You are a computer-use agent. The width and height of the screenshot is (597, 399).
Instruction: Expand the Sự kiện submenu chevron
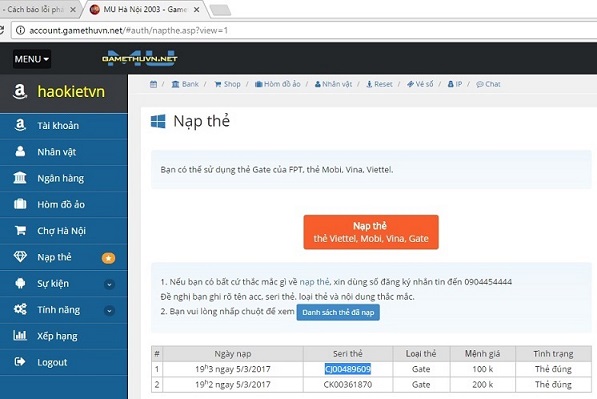(x=109, y=284)
